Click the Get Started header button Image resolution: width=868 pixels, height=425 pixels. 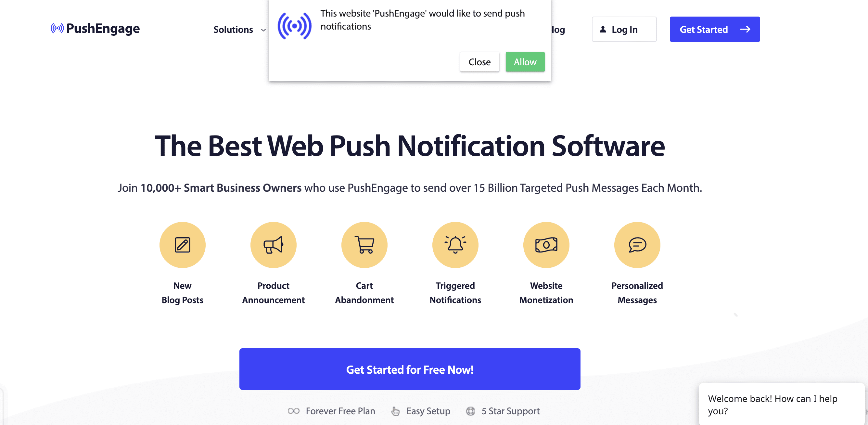[x=715, y=29]
